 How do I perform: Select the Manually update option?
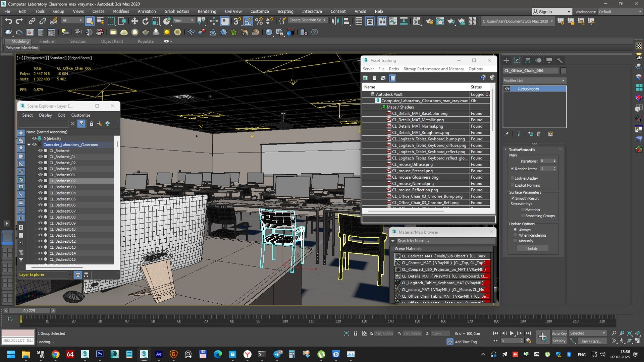[515, 241]
